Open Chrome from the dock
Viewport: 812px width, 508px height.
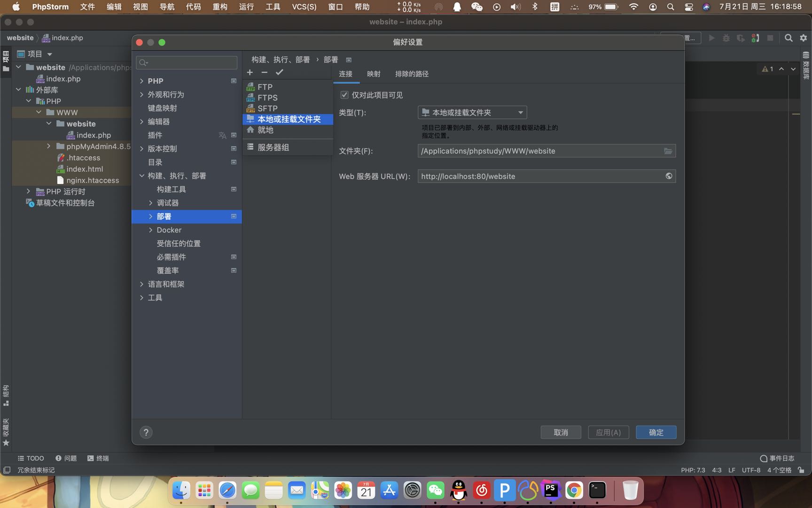(574, 491)
